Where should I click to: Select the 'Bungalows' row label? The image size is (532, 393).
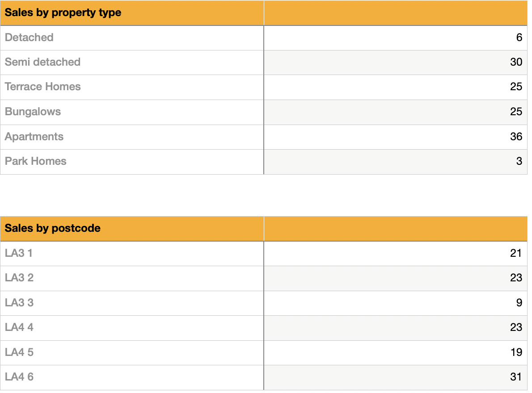[33, 112]
